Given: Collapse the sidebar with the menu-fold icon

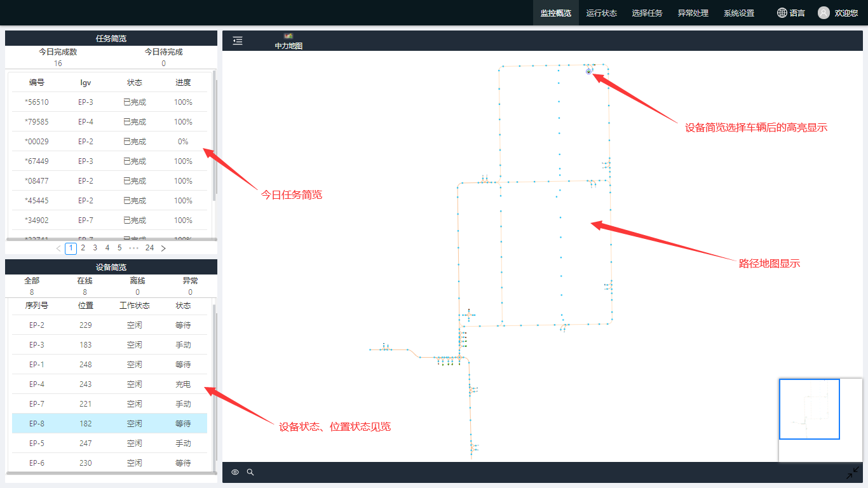Looking at the screenshot, I should click(x=238, y=41).
